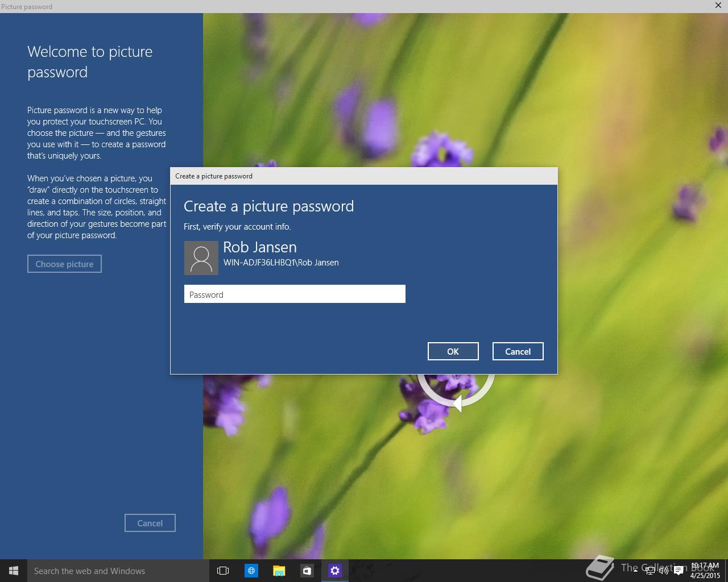Open the Windows Start menu
The height and width of the screenshot is (582, 728).
pyautogui.click(x=14, y=571)
